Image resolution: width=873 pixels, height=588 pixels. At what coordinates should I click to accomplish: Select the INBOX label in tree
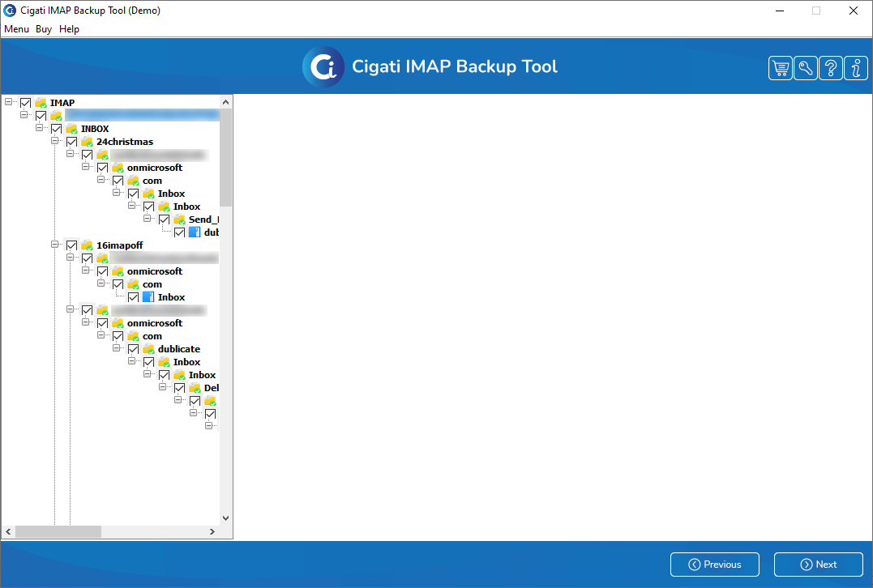pyautogui.click(x=95, y=129)
